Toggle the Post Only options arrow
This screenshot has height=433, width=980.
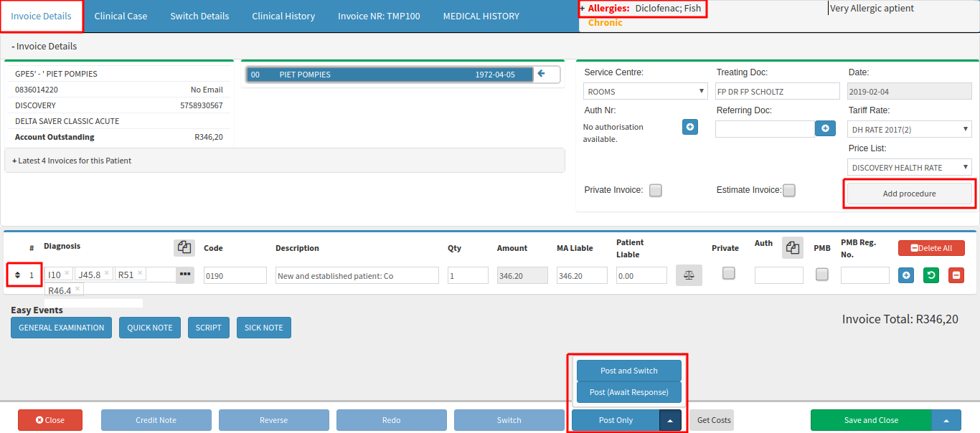point(670,420)
